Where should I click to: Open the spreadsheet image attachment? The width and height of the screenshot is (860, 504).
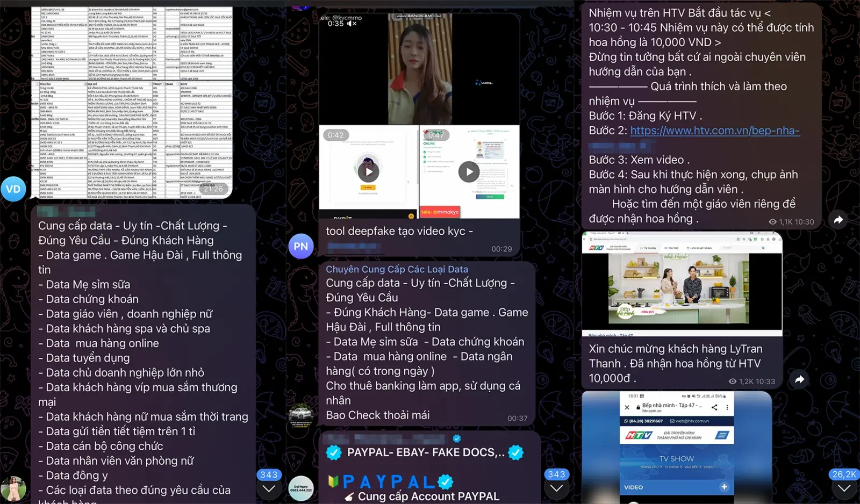[132, 102]
